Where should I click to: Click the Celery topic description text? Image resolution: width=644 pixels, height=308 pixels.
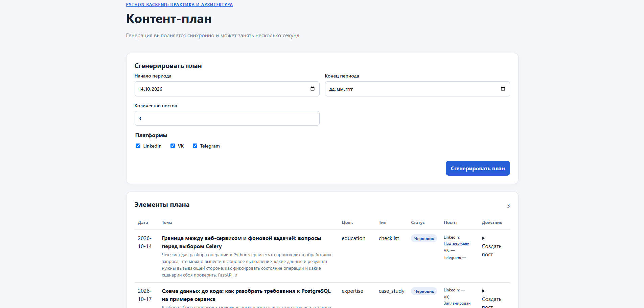coord(247,265)
